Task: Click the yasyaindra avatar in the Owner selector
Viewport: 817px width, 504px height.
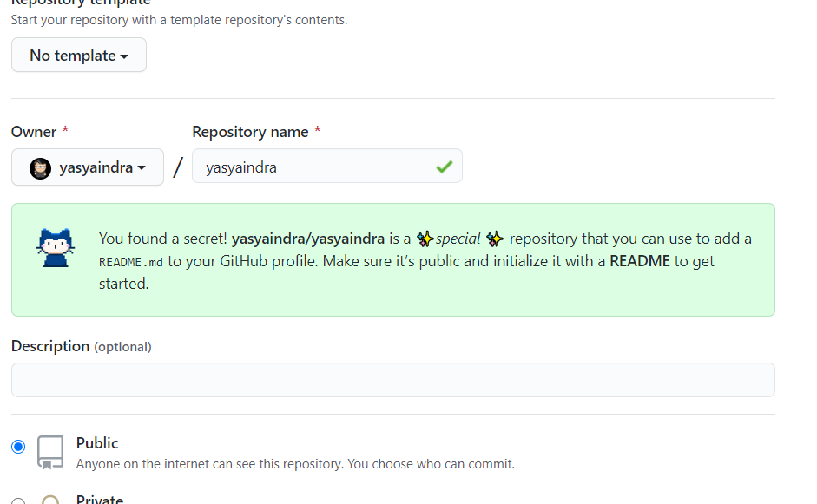Action: pyautogui.click(x=38, y=167)
